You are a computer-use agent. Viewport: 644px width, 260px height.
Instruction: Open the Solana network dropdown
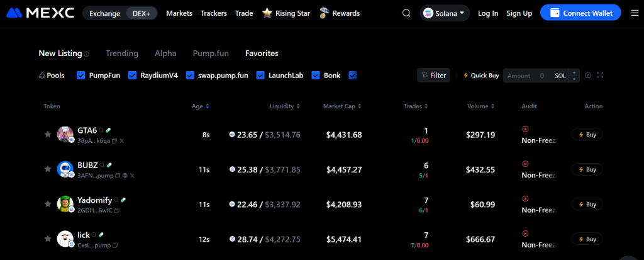point(445,13)
